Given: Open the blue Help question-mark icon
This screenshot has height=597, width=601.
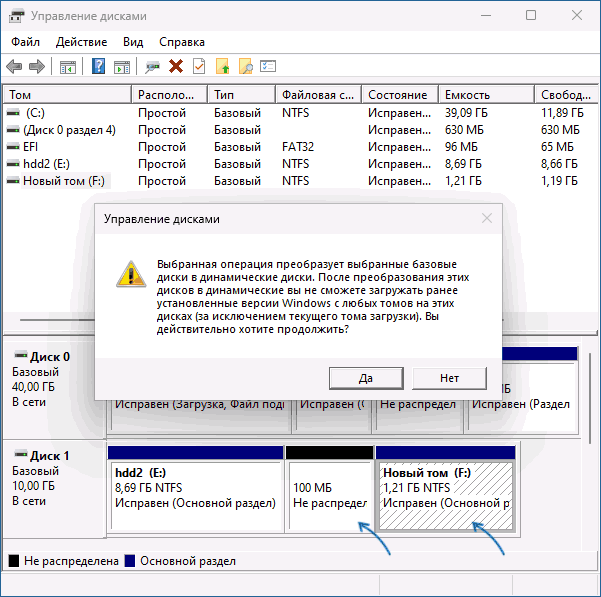Looking at the screenshot, I should tap(99, 66).
